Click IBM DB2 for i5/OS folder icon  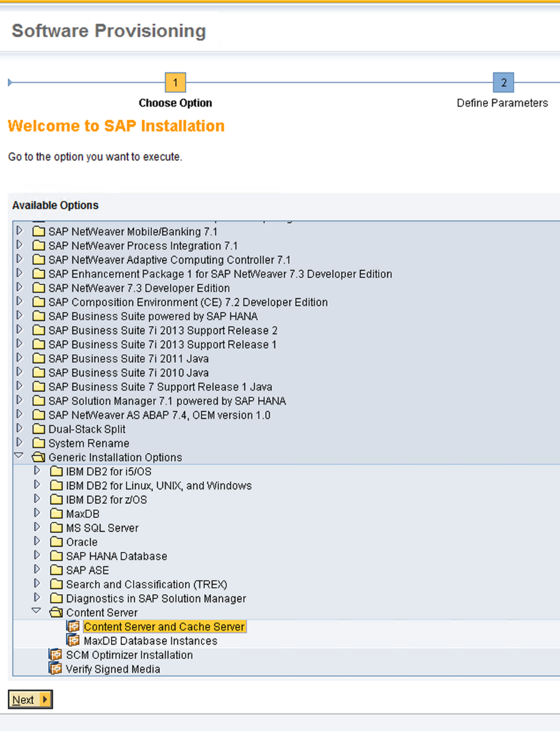coord(56,471)
